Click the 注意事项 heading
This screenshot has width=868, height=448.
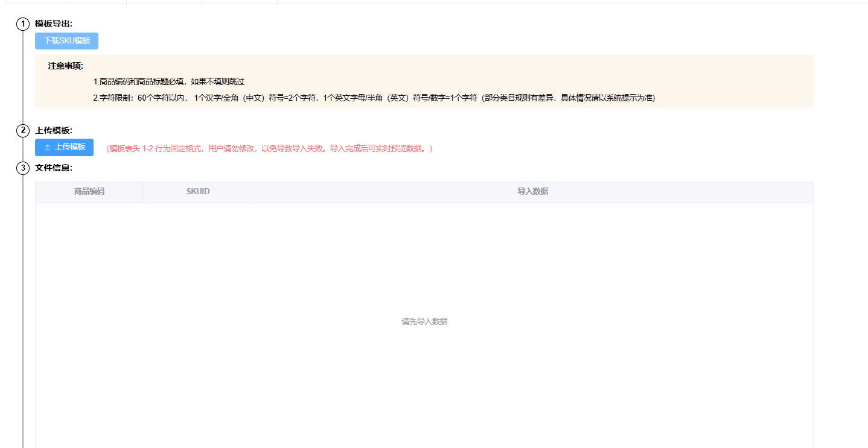click(66, 66)
